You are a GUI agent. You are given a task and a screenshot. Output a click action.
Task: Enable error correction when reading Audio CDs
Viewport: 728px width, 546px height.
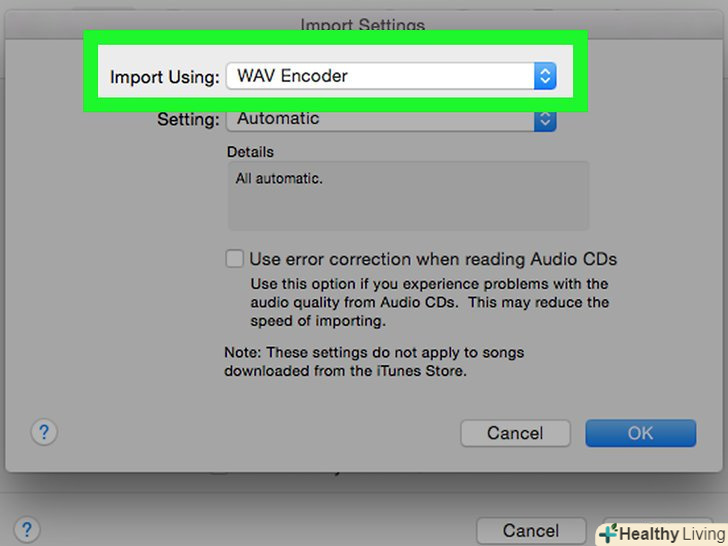(x=234, y=259)
